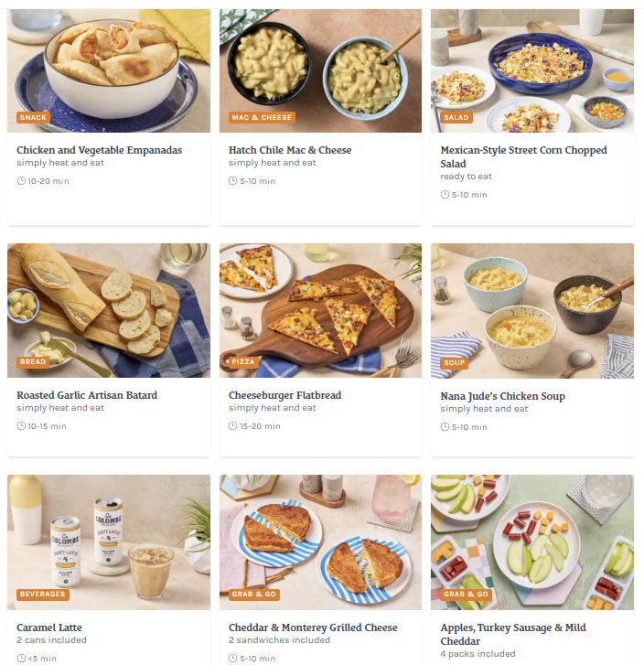
Task: Click the Nana Jude's Chicken Soup photo
Action: click(532, 311)
